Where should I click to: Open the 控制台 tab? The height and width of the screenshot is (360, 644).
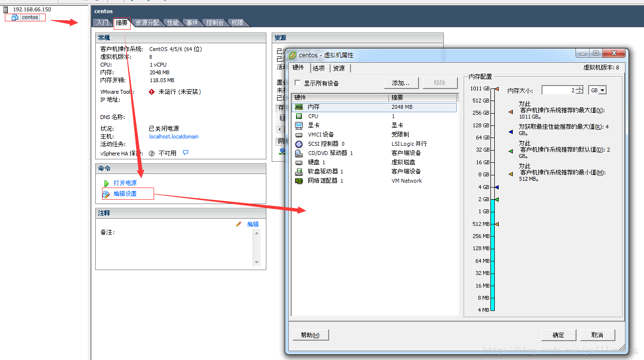pos(215,23)
